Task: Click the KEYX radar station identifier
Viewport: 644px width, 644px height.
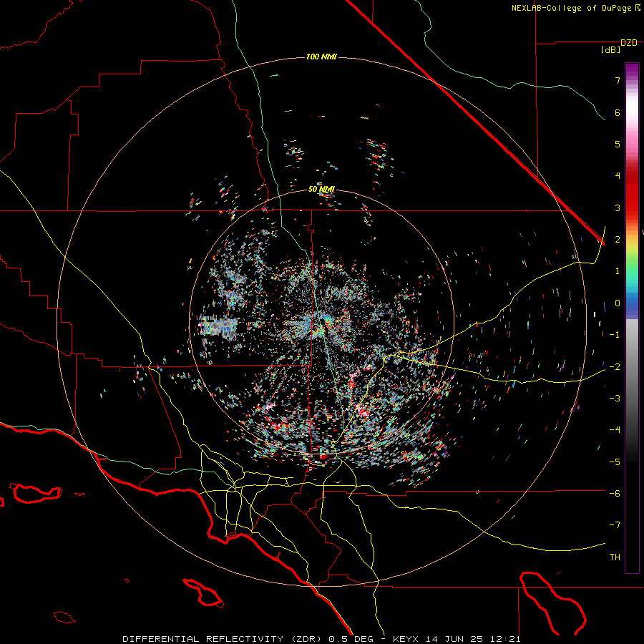Action: (406, 639)
